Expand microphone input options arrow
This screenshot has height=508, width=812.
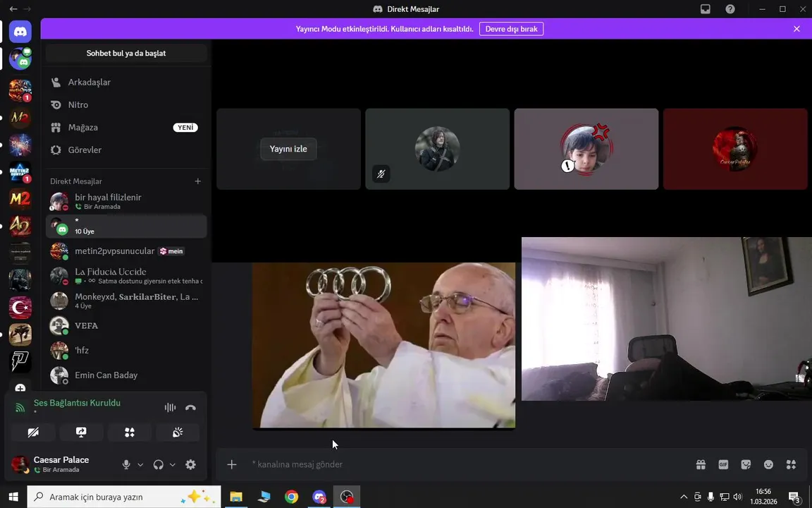point(140,465)
